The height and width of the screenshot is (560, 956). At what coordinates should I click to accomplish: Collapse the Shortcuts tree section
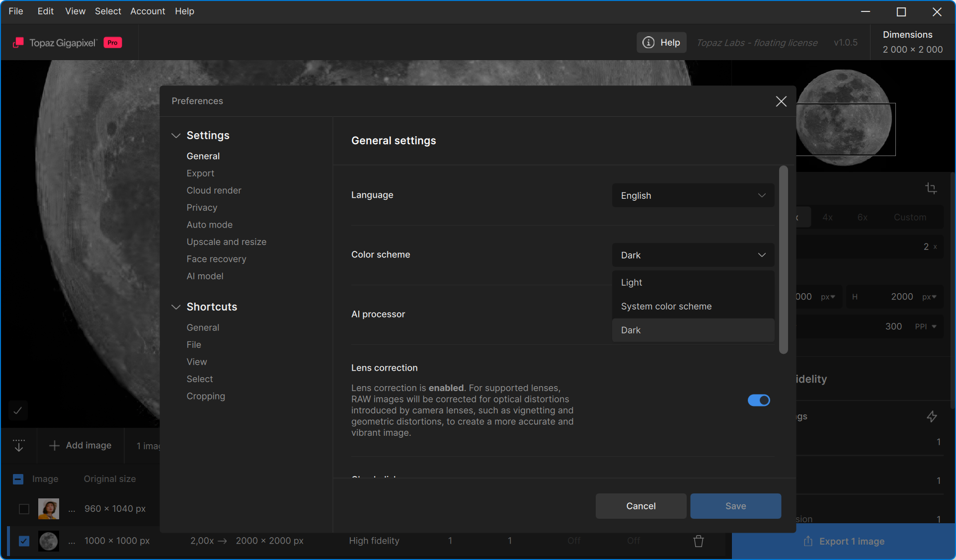(x=175, y=307)
